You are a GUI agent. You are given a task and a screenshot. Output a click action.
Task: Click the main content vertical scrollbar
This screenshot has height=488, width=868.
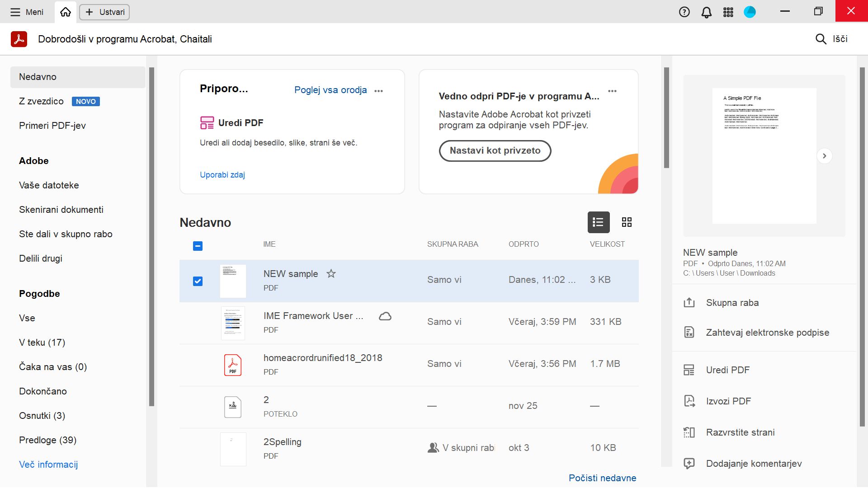(x=666, y=117)
